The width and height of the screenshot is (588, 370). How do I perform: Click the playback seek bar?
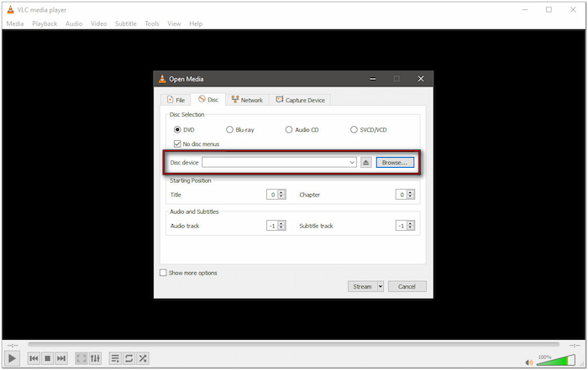tap(293, 345)
